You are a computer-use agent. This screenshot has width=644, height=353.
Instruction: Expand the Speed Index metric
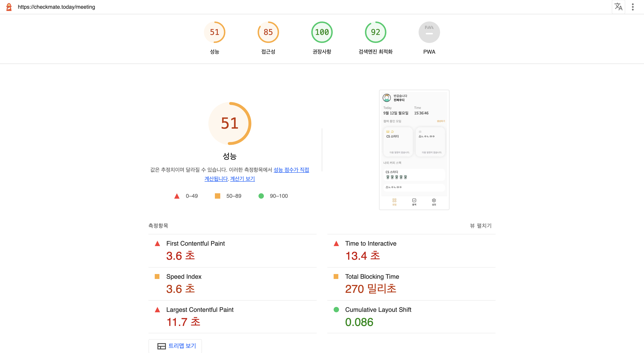(184, 276)
